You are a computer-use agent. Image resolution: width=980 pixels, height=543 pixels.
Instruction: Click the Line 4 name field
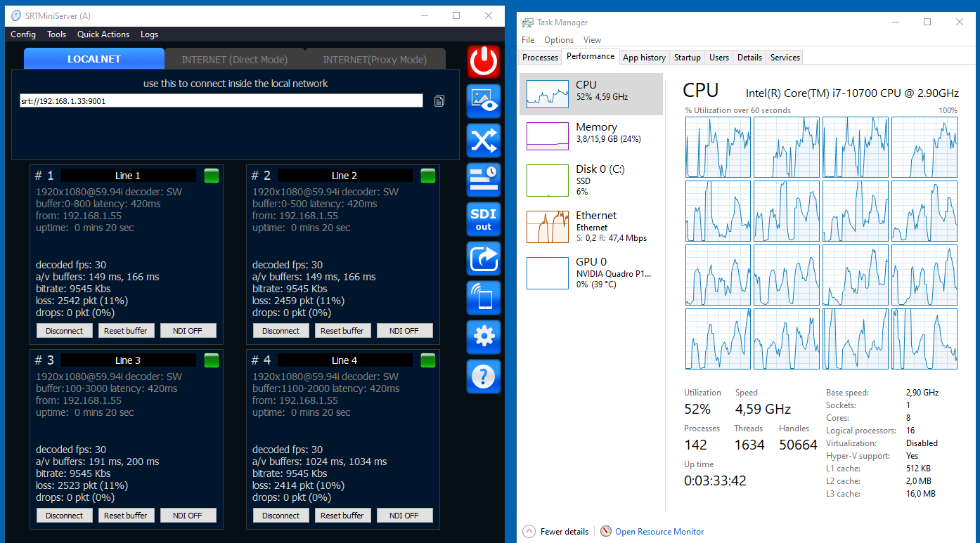click(x=344, y=360)
